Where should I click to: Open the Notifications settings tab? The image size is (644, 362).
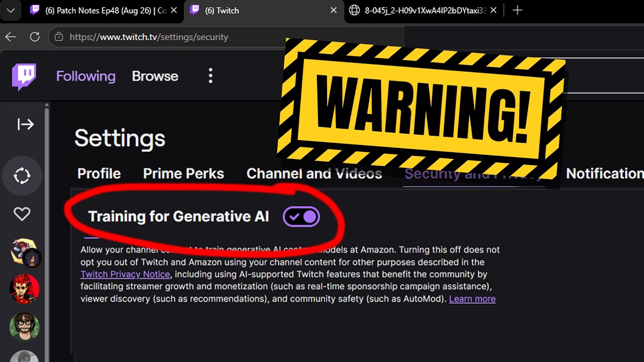(x=605, y=173)
